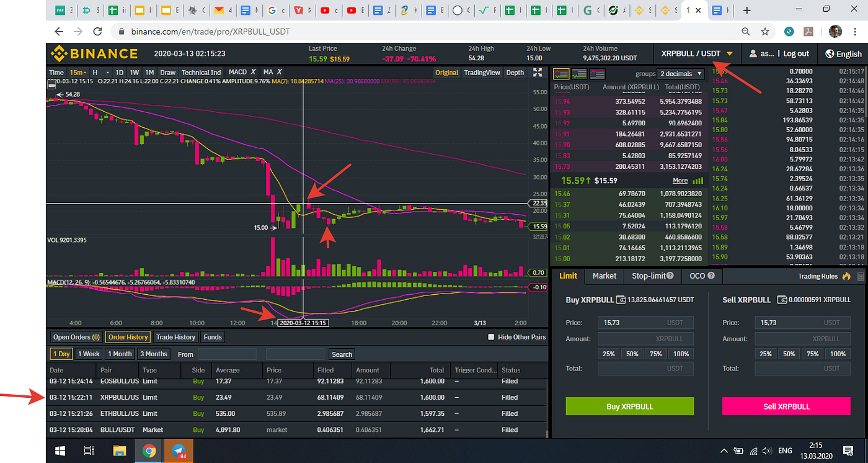Image resolution: width=868 pixels, height=463 pixels.
Task: Open the Open Orders (0) tab
Action: pyautogui.click(x=76, y=337)
